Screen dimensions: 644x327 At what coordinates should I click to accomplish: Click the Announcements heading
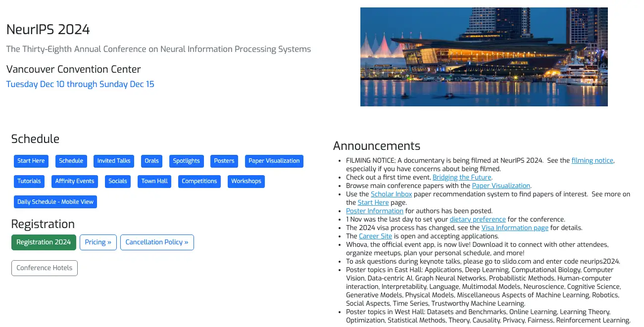point(377,146)
